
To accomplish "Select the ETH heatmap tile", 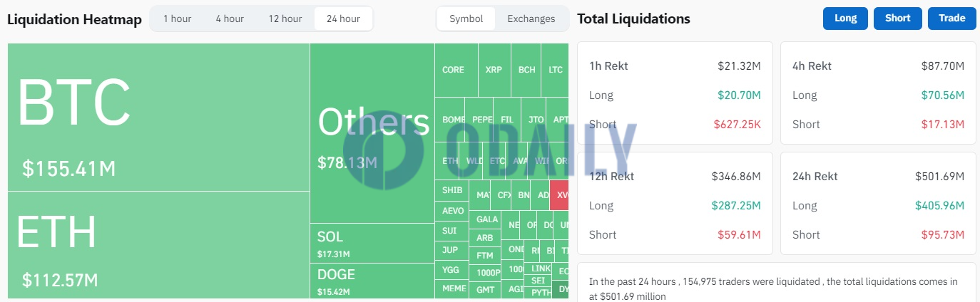I will pyautogui.click(x=158, y=245).
